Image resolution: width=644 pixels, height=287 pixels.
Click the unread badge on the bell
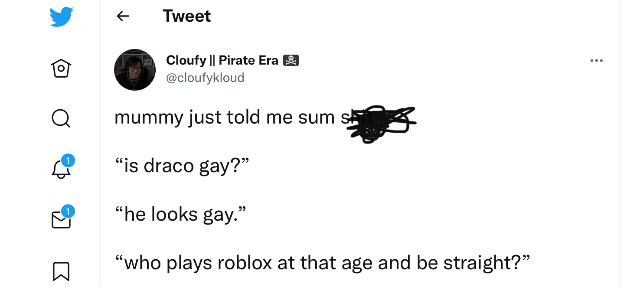point(68,161)
